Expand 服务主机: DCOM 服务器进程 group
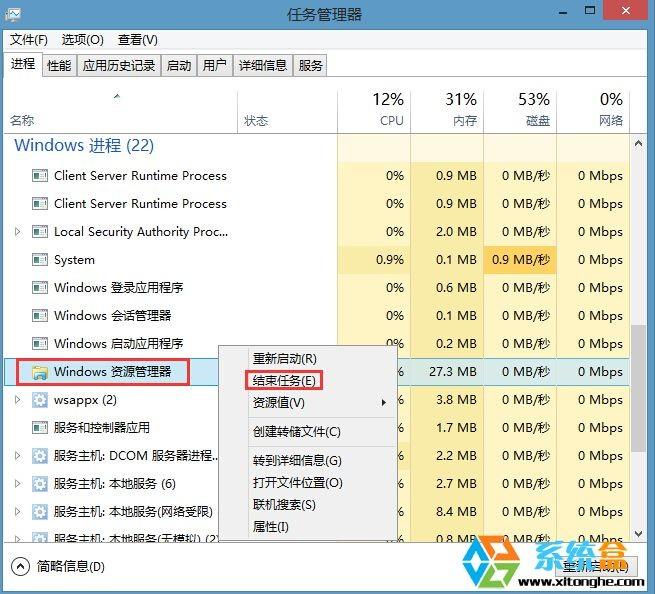Viewport: 655px width, 594px height. click(17, 456)
